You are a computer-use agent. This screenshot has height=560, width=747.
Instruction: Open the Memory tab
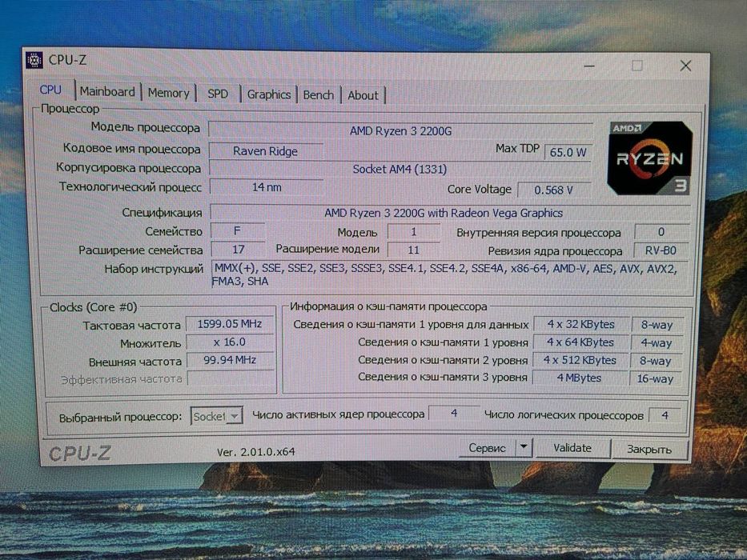[169, 93]
